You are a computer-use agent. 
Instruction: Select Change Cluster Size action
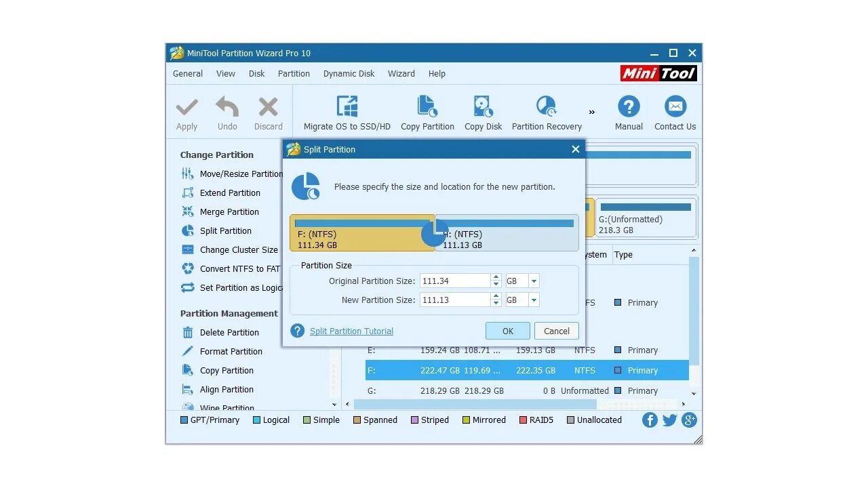click(x=230, y=250)
